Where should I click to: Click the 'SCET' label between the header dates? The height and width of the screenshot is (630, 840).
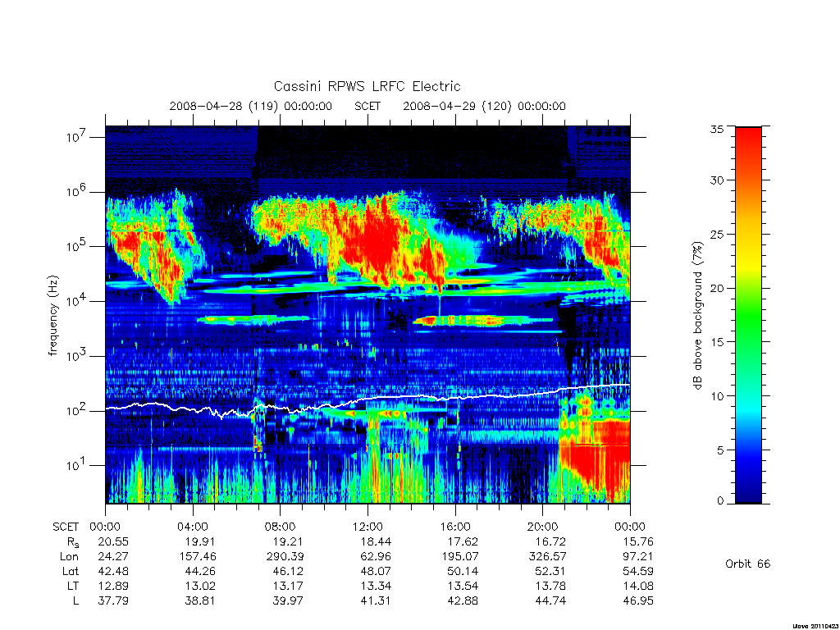[367, 106]
